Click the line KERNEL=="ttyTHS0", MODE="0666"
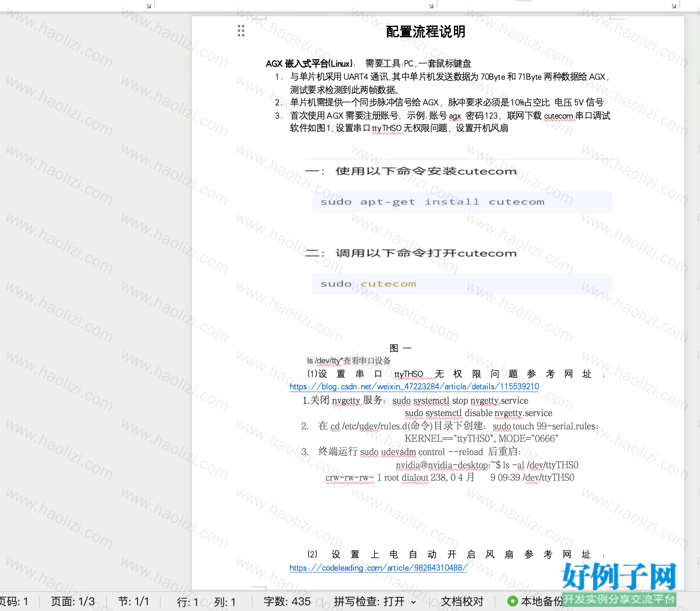The width and height of the screenshot is (700, 611). [x=481, y=438]
